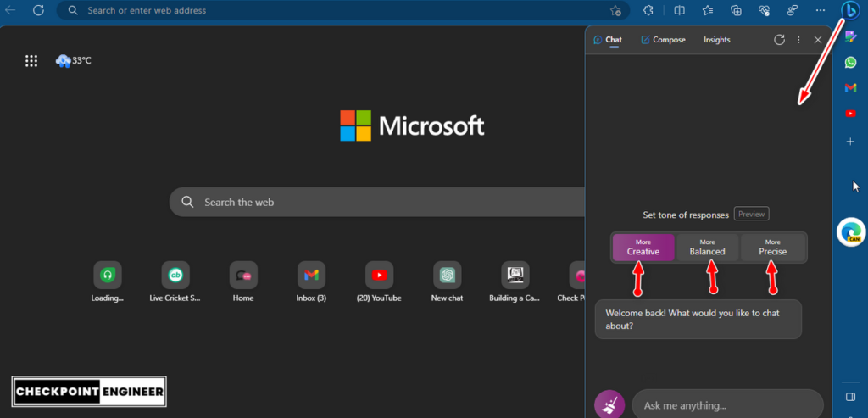The width and height of the screenshot is (868, 418).
Task: Select the More Balanced tone
Action: (708, 248)
